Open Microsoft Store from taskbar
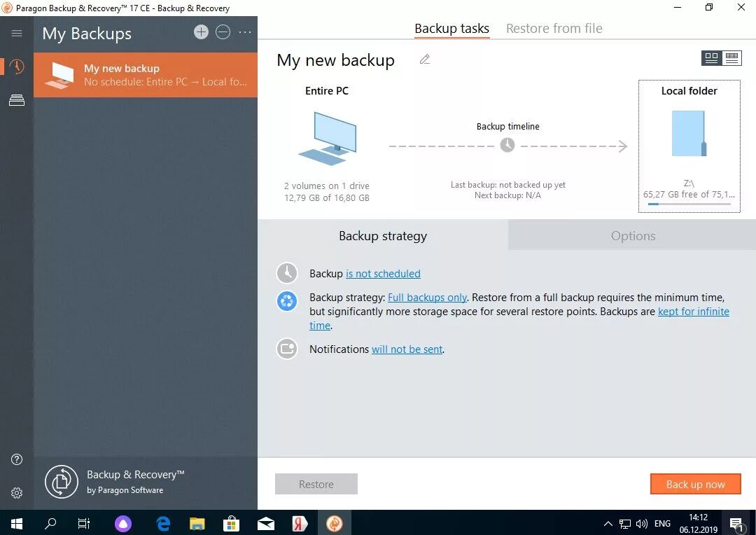The image size is (756, 535). coord(232,523)
